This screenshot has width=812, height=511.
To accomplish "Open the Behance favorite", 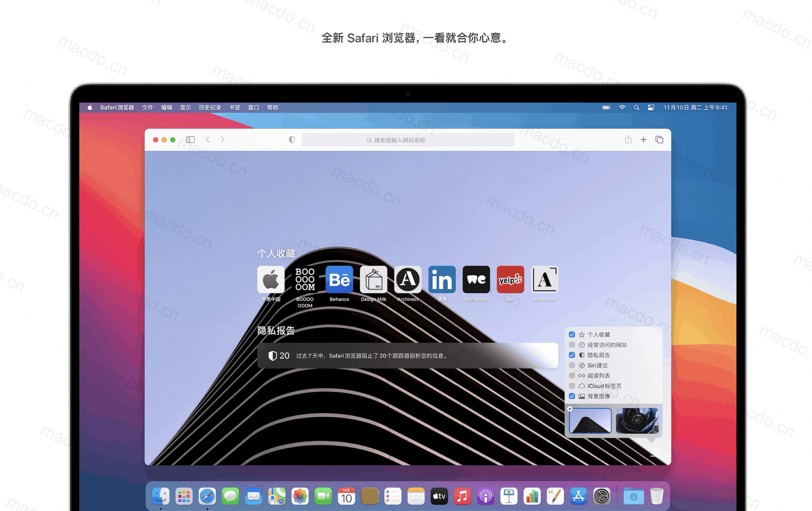I will [339, 279].
